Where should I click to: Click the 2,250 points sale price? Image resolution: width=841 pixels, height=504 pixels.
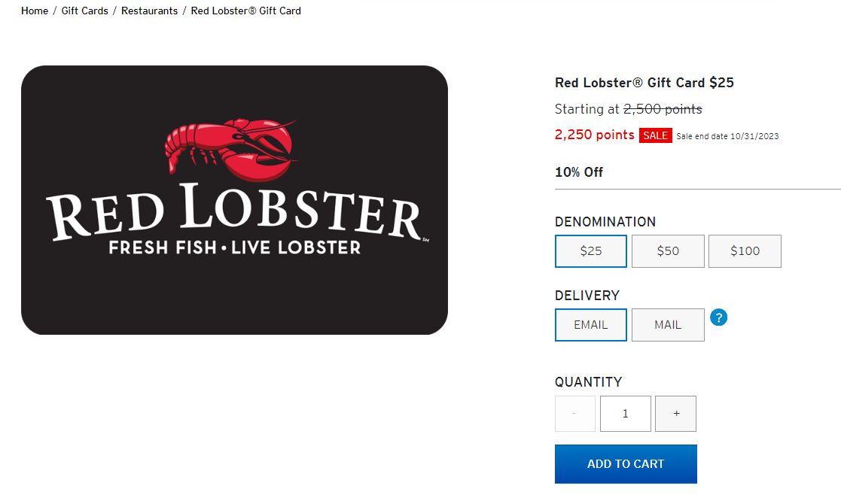(594, 135)
